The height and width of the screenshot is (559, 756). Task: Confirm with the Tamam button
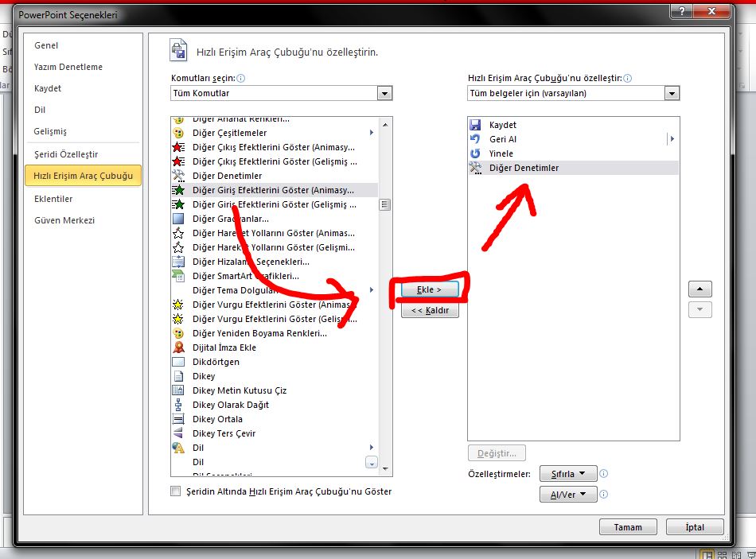[628, 527]
